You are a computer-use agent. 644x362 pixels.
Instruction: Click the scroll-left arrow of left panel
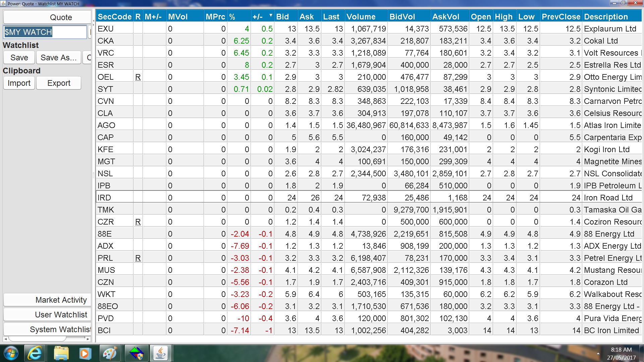point(5,339)
